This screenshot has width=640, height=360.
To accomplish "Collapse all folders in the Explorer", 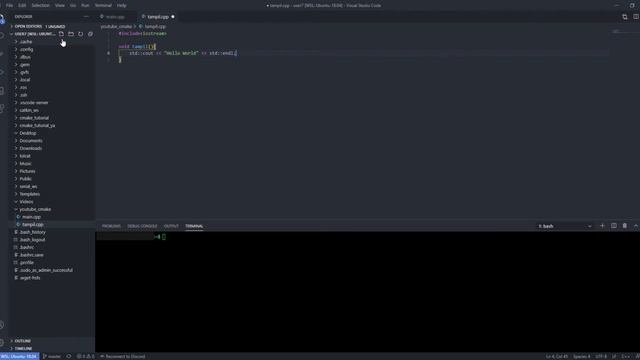I will [x=91, y=34].
